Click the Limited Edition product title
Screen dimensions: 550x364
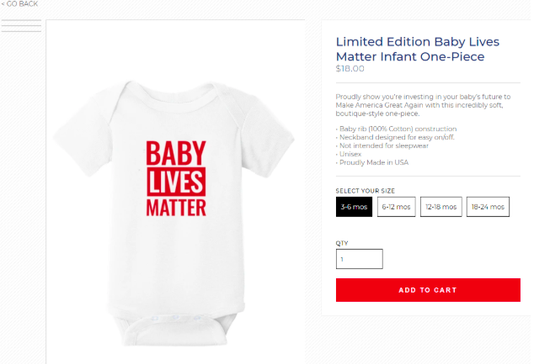417,49
